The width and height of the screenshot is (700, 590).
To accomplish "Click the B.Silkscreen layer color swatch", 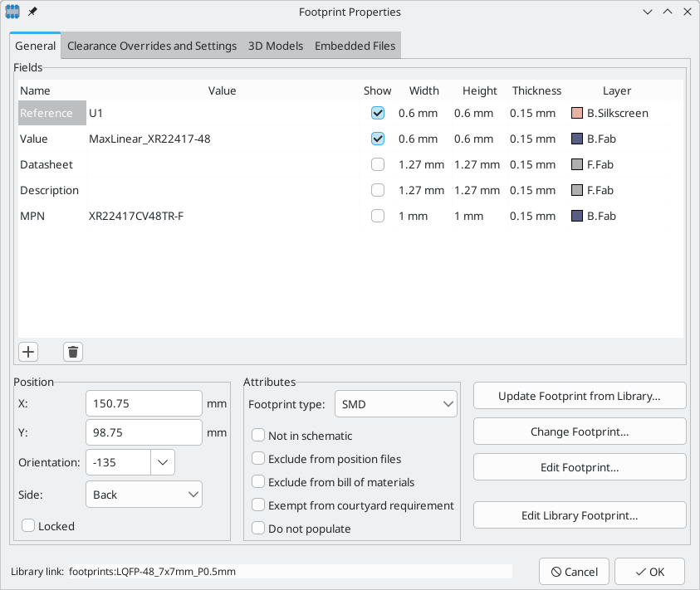I will [x=578, y=114].
